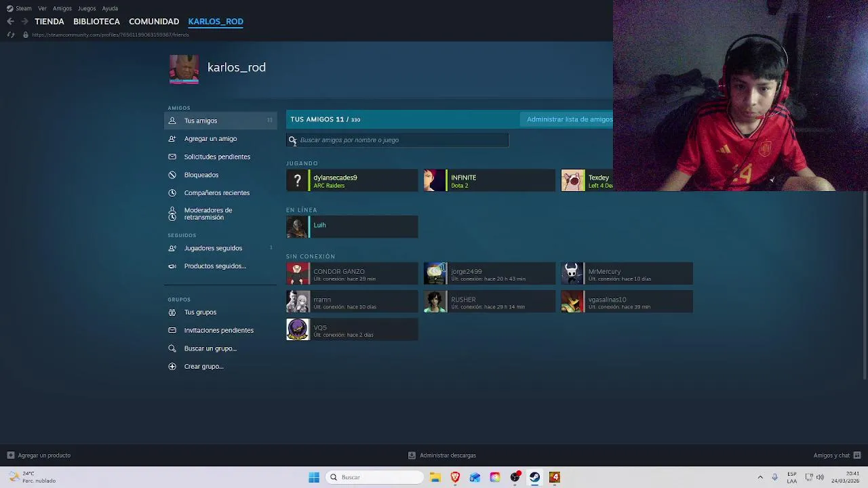This screenshot has width=868, height=488.
Task: Click Administrar lista de amigos button
Action: [567, 119]
